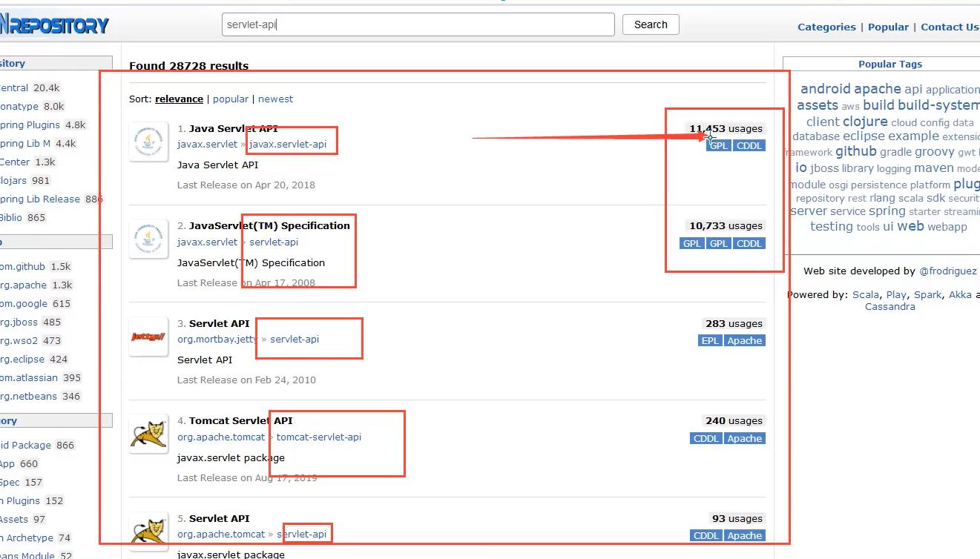Click the 283 usages link
The height and width of the screenshot is (559, 980).
click(734, 323)
